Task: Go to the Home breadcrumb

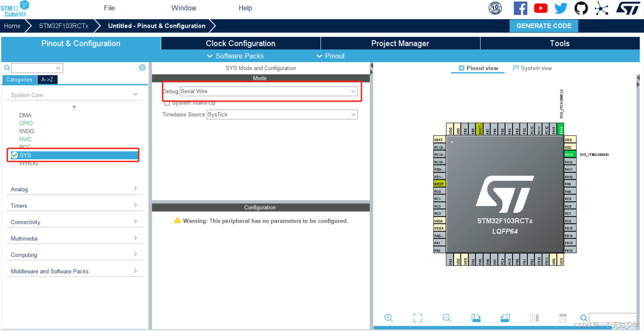Action: tap(12, 26)
